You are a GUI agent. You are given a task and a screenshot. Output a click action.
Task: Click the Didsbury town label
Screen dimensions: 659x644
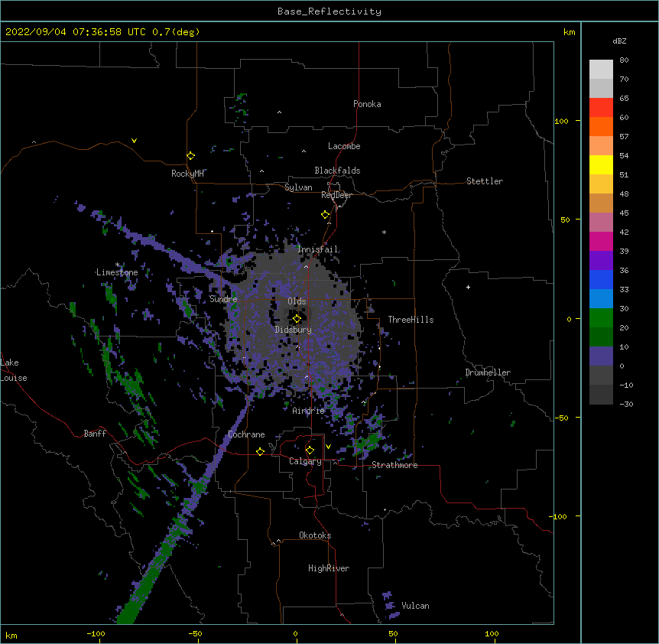pyautogui.click(x=294, y=330)
